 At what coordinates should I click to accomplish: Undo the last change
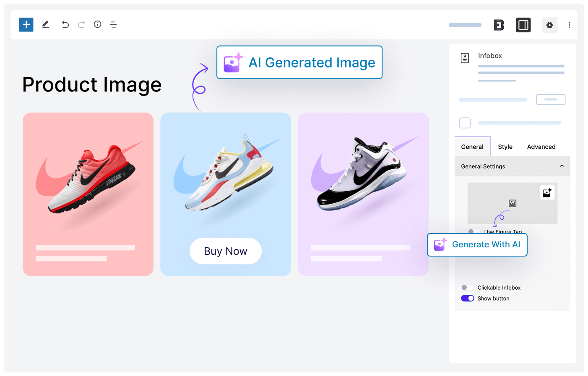tap(65, 25)
